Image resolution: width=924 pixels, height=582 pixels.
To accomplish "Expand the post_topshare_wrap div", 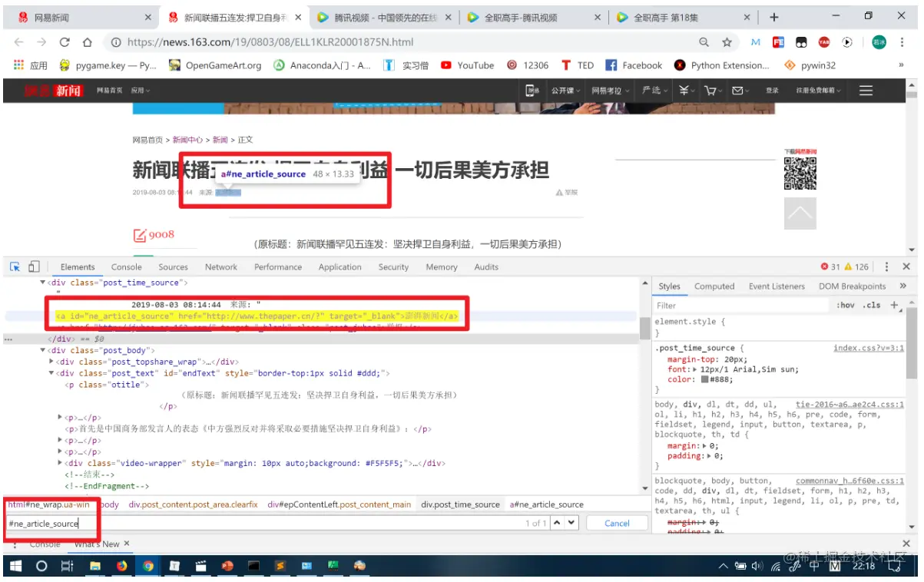I will tap(51, 361).
